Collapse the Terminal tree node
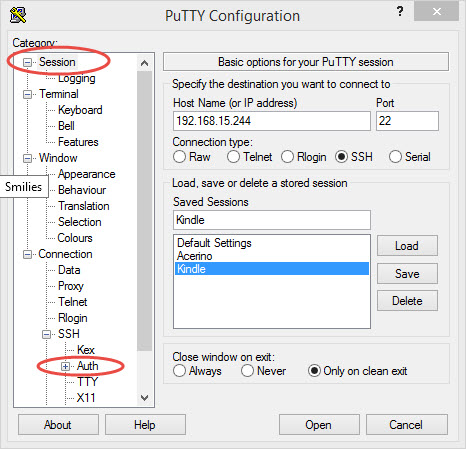The height and width of the screenshot is (449, 466). coord(27,94)
